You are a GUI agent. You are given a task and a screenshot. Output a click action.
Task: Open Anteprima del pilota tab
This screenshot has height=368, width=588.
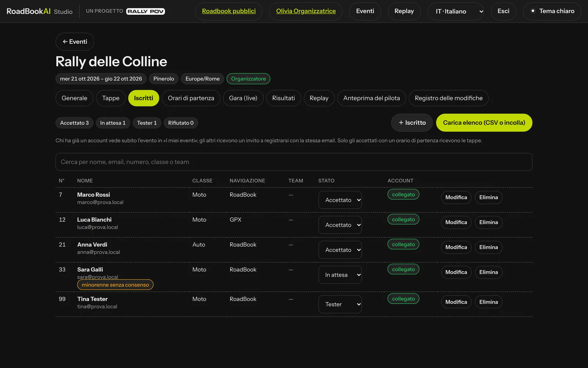372,98
